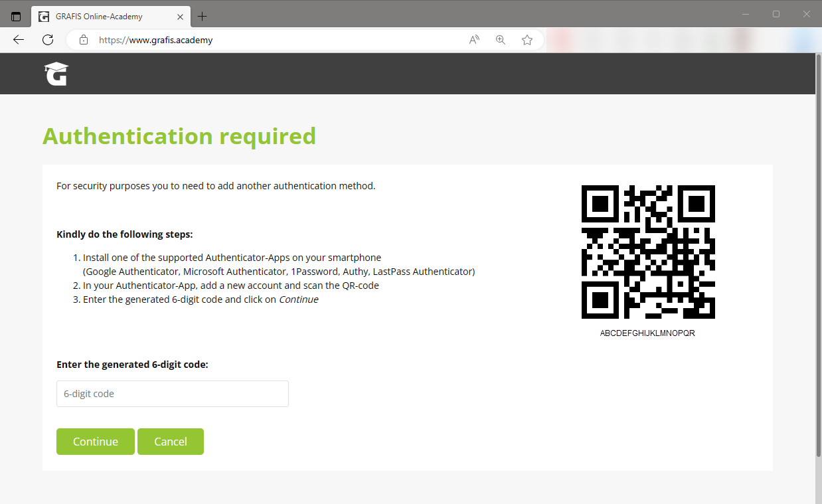Click the secret key text below QR code
The height and width of the screenshot is (504, 822).
pyautogui.click(x=647, y=333)
